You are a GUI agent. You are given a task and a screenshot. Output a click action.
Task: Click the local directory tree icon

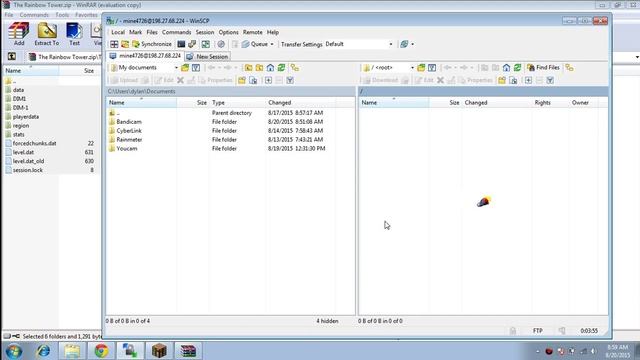coord(295,68)
